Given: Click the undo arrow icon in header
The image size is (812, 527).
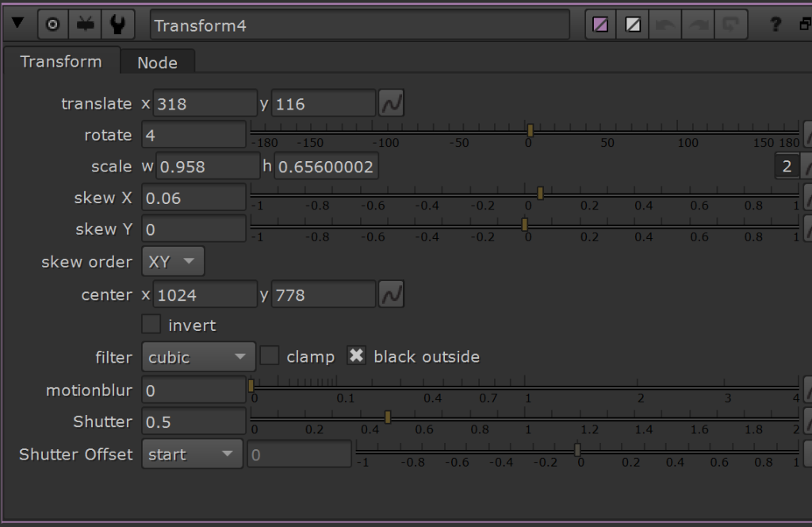Looking at the screenshot, I should point(665,25).
